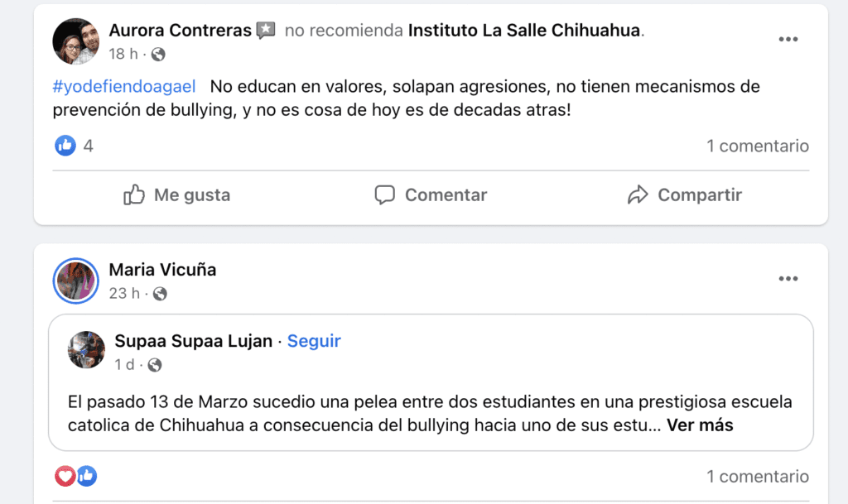The height and width of the screenshot is (504, 848).
Task: Expand shared post with Ver más
Action: point(700,426)
